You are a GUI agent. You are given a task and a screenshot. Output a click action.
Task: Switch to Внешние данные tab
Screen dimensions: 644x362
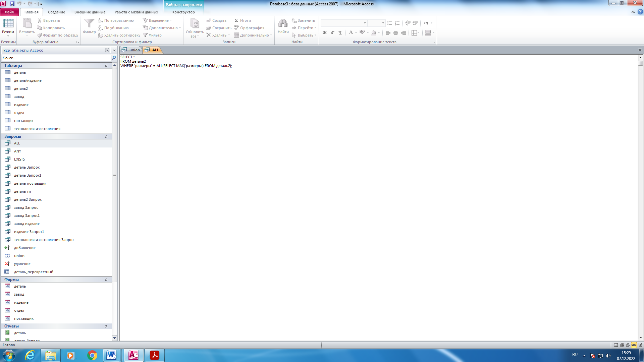[x=90, y=12]
